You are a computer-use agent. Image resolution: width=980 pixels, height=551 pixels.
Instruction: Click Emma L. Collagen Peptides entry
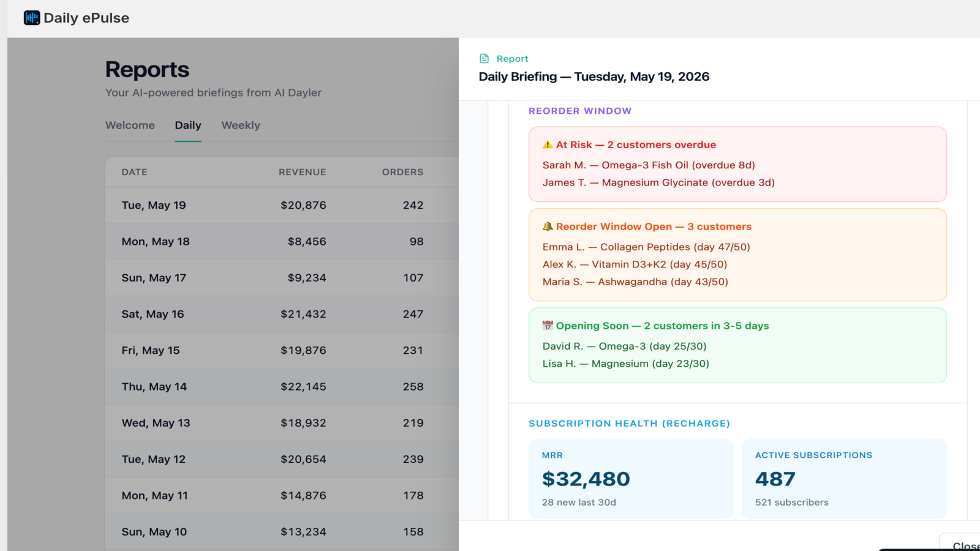(646, 247)
